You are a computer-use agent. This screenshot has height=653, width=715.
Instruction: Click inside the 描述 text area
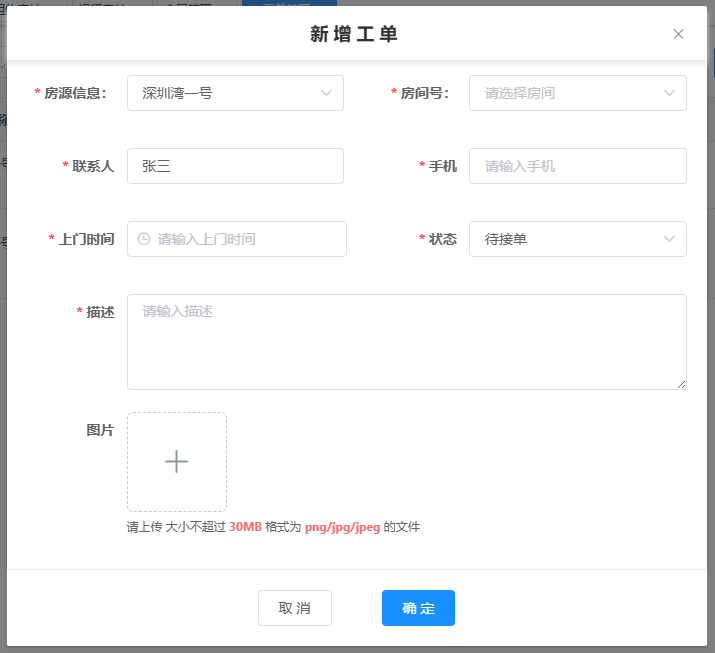tap(406, 341)
